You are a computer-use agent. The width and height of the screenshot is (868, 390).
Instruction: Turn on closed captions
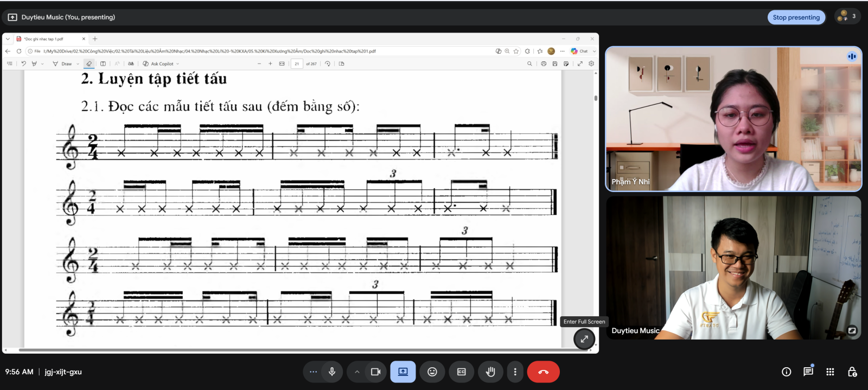(x=462, y=372)
